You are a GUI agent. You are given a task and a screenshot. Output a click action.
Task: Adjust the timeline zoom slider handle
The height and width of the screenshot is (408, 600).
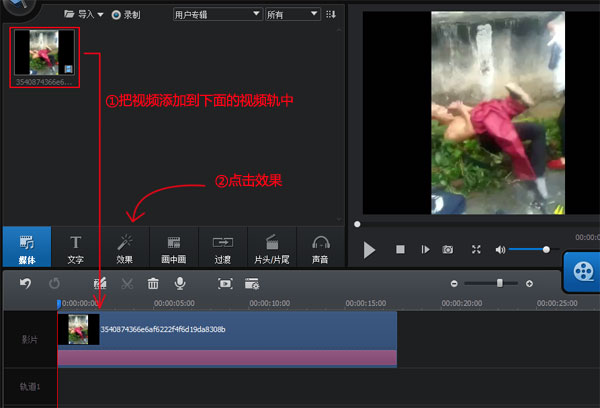(x=500, y=283)
